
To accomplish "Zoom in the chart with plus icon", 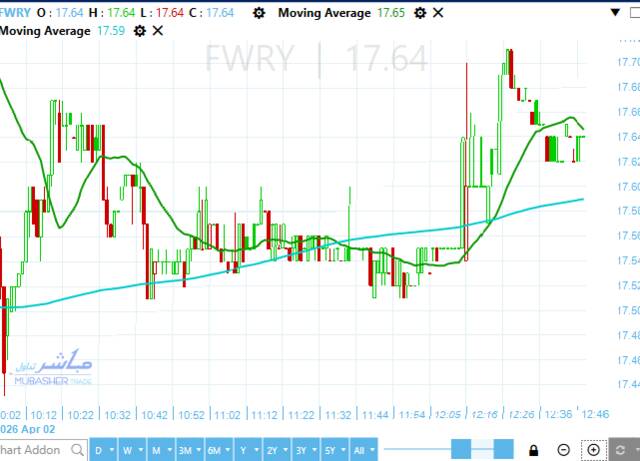I will click(x=593, y=450).
